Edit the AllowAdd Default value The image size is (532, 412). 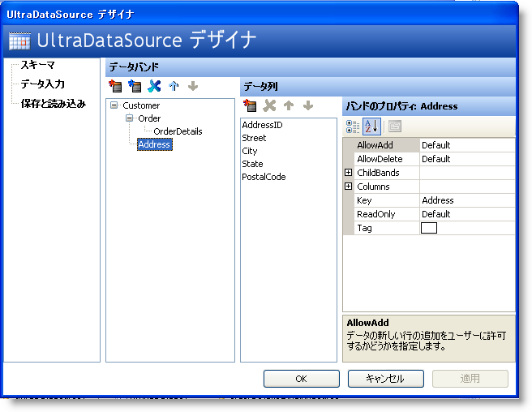(467, 145)
